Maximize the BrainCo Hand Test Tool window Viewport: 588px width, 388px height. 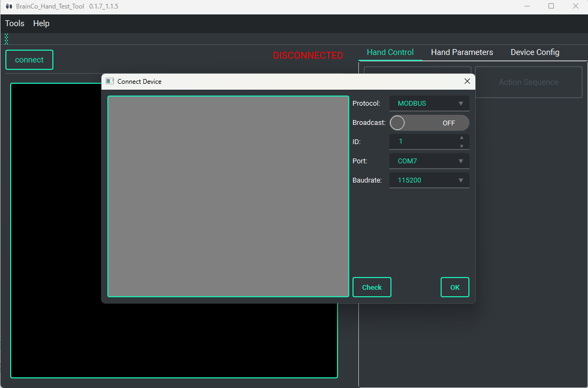pos(551,6)
